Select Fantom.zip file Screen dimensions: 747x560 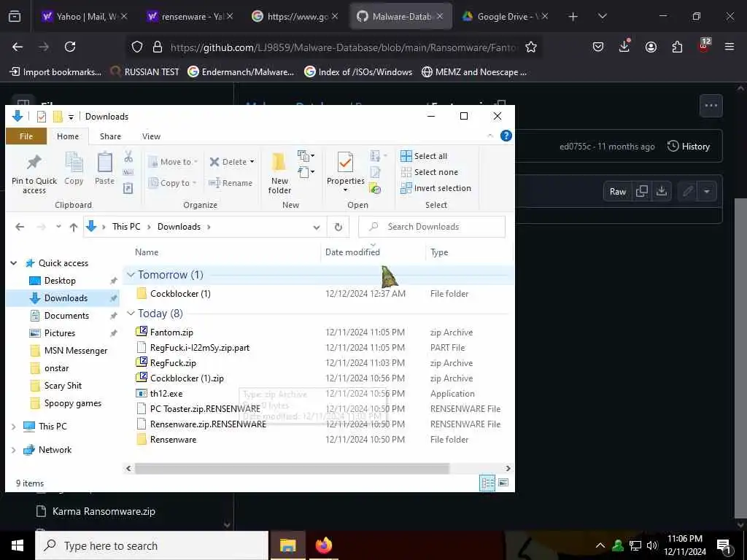click(171, 332)
